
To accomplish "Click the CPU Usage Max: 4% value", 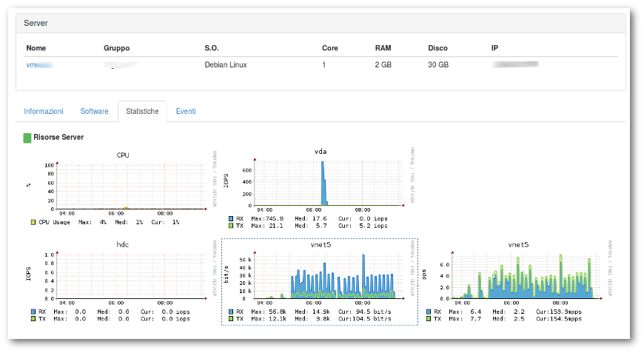I will point(93,223).
